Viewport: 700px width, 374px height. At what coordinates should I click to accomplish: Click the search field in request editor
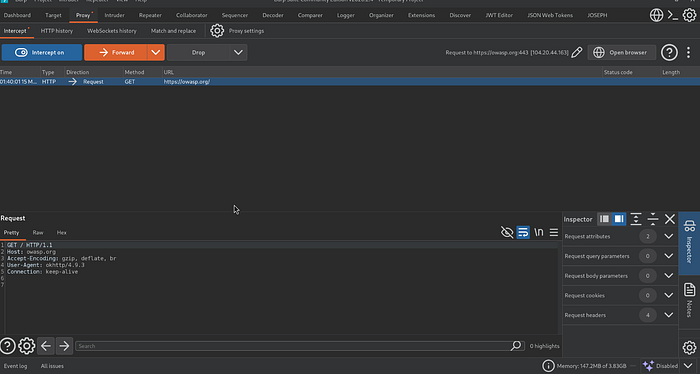pyautogui.click(x=300, y=346)
